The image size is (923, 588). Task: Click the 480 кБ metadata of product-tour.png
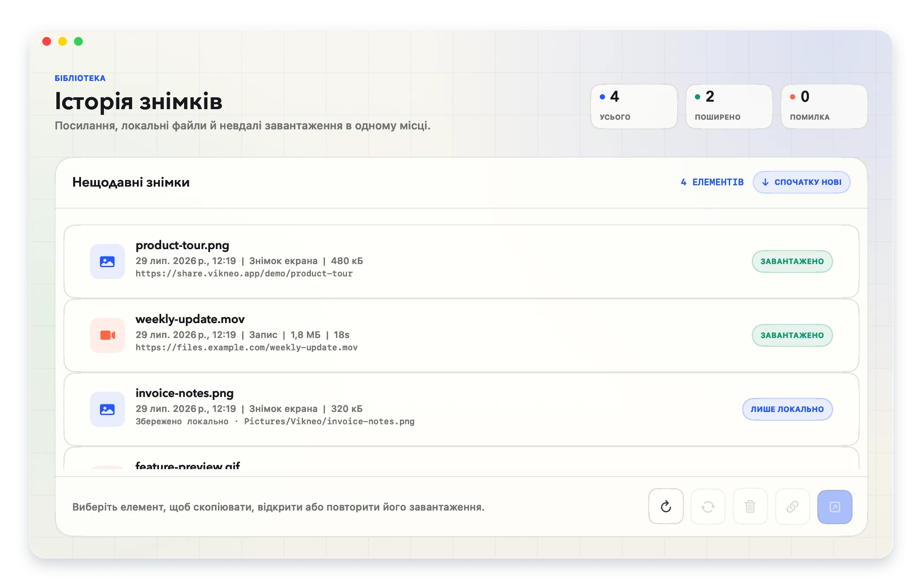(x=347, y=261)
